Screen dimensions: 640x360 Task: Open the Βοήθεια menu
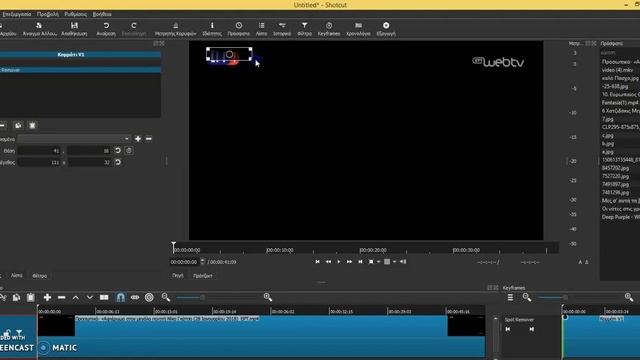tap(102, 14)
